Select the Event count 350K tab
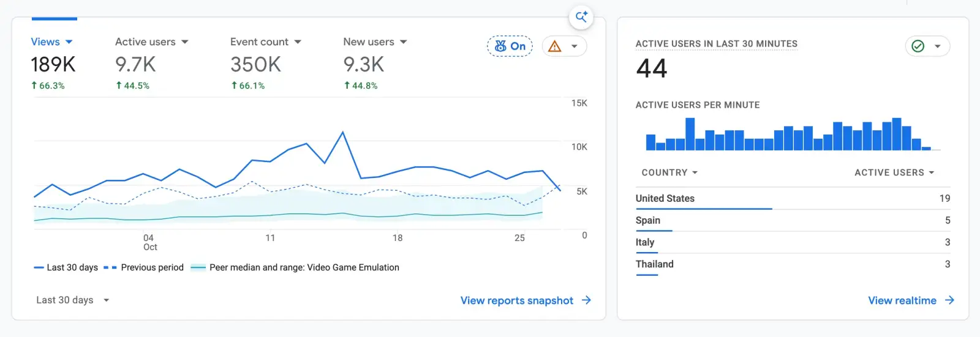Image resolution: width=980 pixels, height=337 pixels. (266, 63)
